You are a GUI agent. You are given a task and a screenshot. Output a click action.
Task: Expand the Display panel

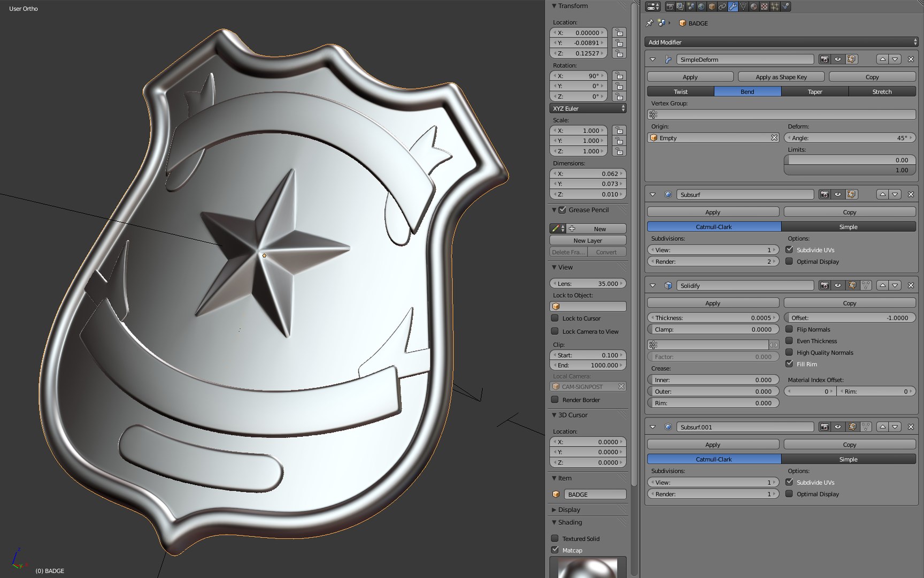[555, 509]
